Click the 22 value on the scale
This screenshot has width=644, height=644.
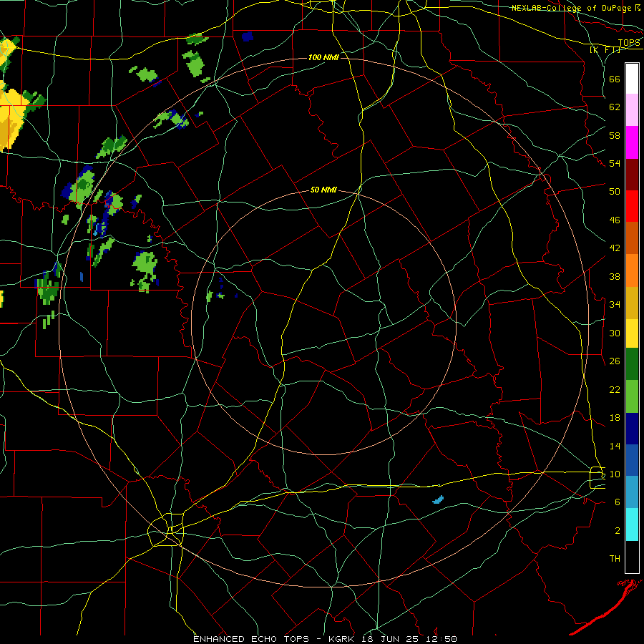pyautogui.click(x=615, y=389)
